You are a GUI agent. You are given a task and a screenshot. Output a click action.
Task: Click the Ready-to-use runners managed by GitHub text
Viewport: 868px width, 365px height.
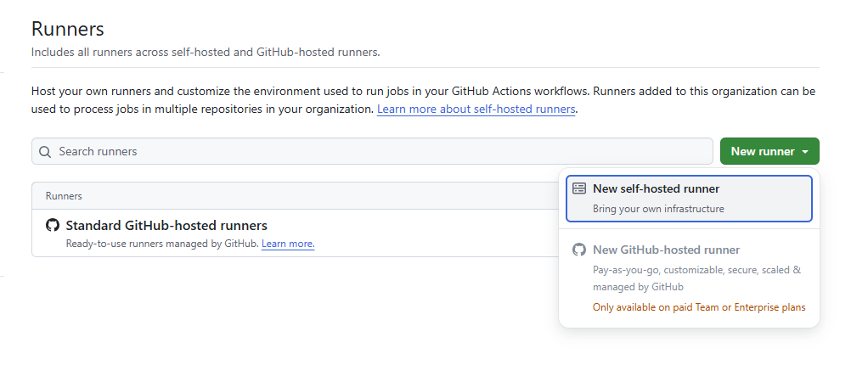pos(162,244)
